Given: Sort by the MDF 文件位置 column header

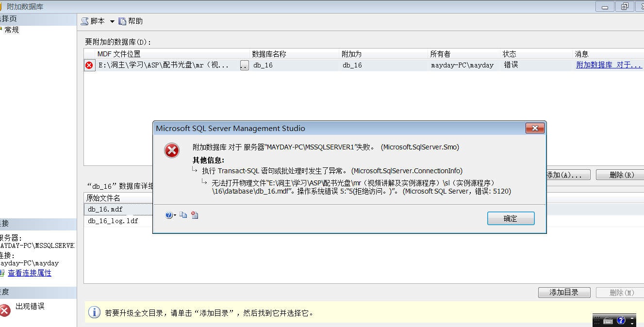Looking at the screenshot, I should click(x=173, y=54).
